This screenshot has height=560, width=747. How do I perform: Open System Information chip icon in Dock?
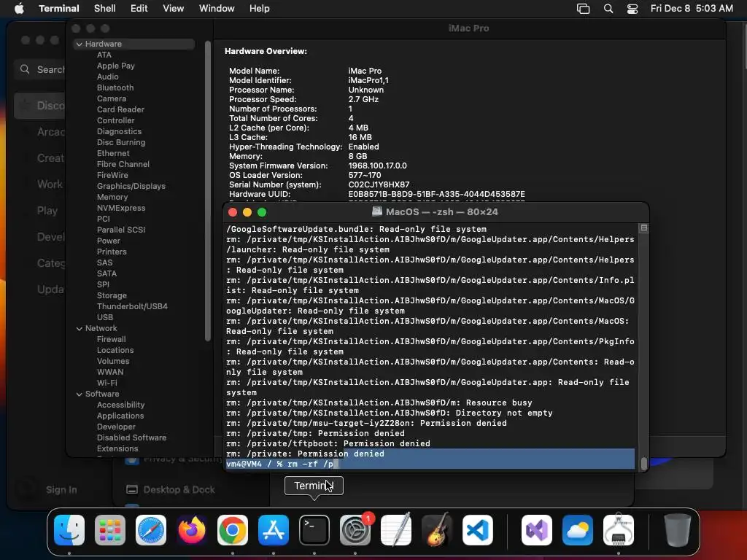click(619, 530)
